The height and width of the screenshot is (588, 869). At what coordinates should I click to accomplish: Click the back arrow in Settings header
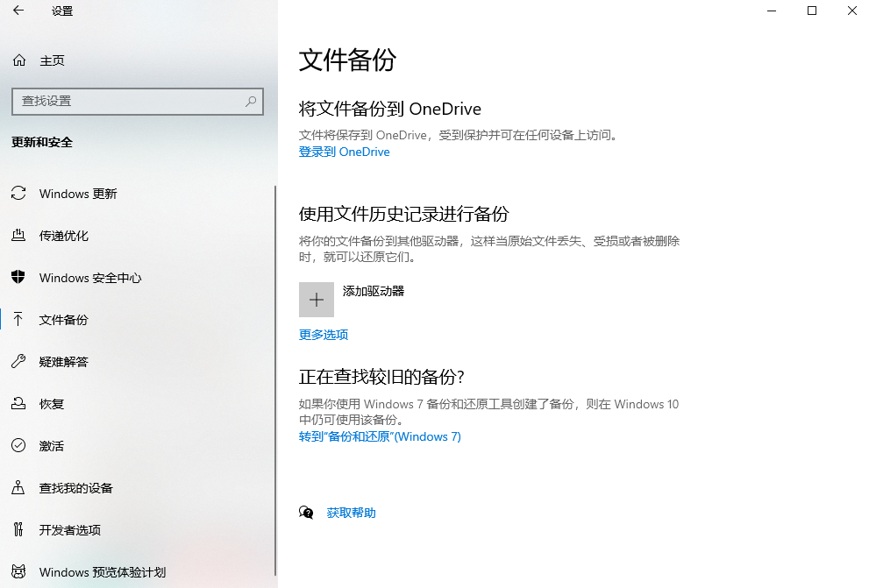coord(18,11)
